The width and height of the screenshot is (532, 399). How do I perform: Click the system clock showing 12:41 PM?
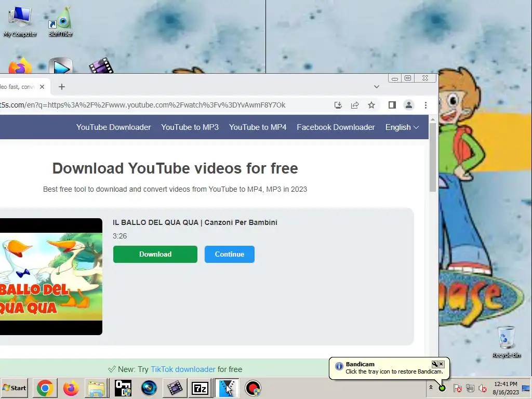(x=506, y=388)
